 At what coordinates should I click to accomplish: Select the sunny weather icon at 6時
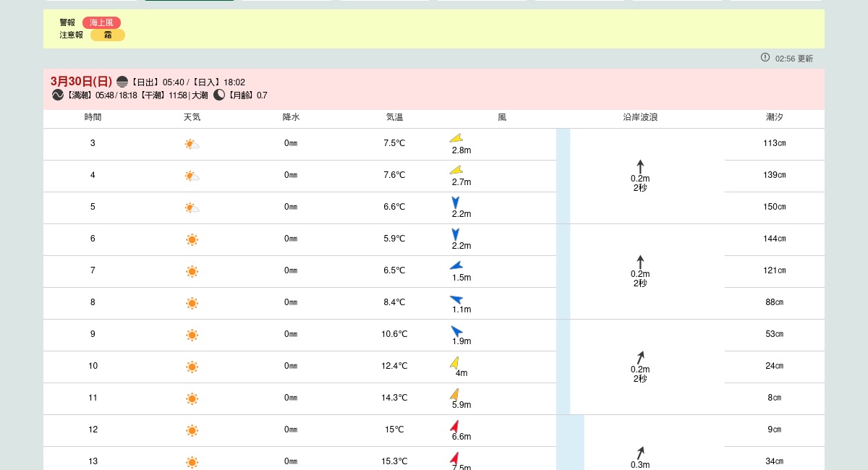192,239
